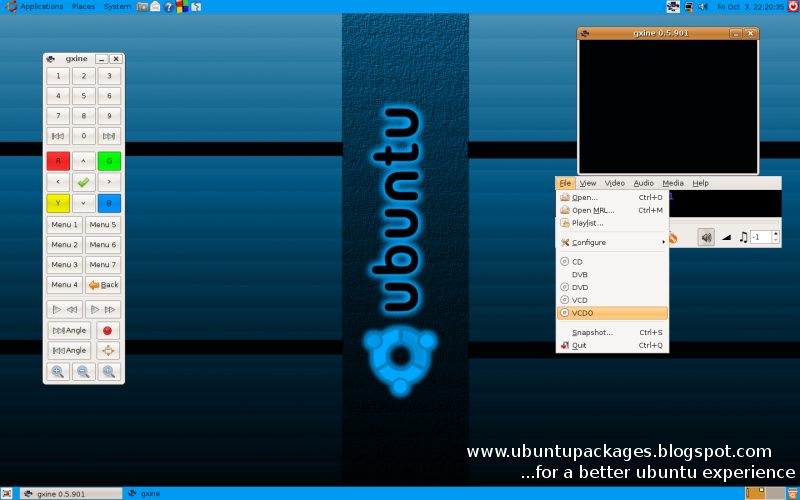
Task: Click the number 1 keypad button
Action: coord(58,76)
